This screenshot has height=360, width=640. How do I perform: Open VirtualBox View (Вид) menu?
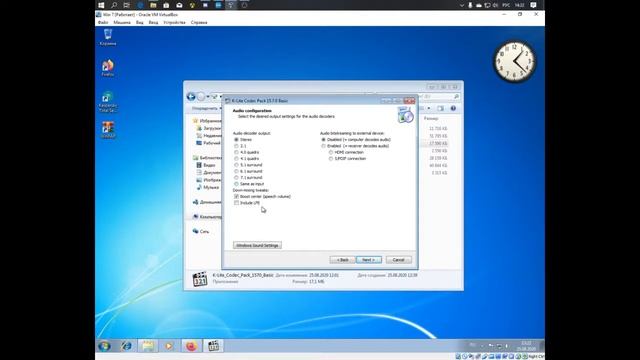[x=140, y=22]
